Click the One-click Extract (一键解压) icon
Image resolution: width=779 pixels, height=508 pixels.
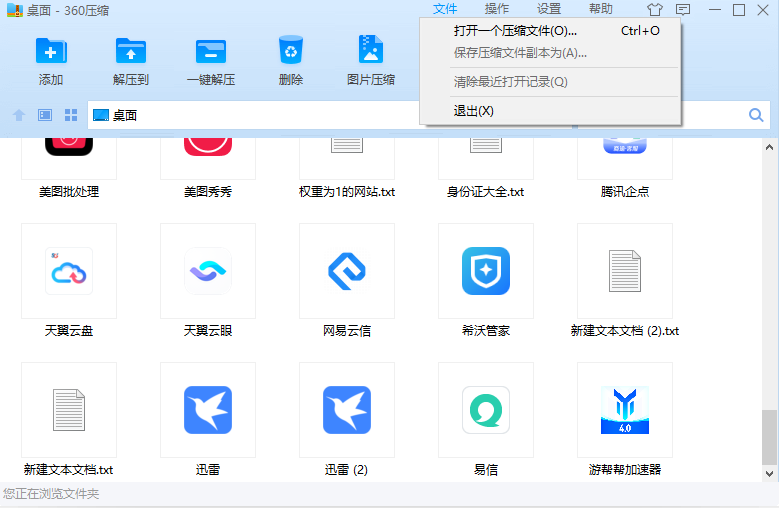(x=211, y=51)
